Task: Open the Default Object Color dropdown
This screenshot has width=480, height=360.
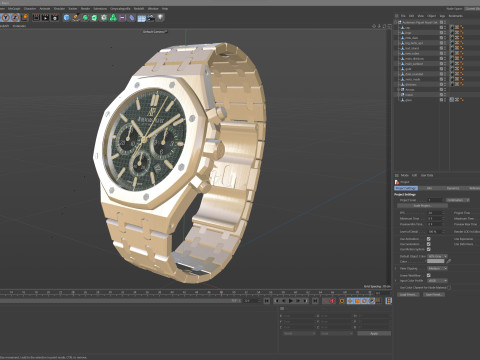Action: 437,256
